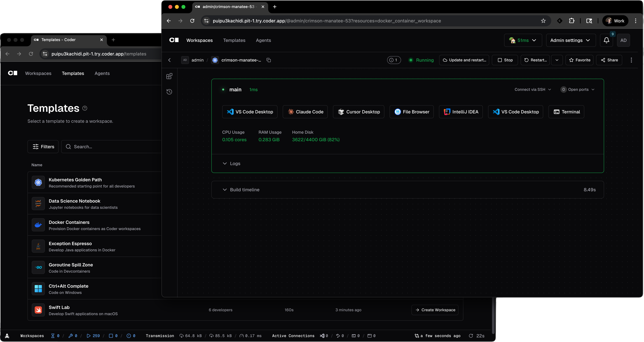This screenshot has width=644, height=342.
Task: Click AD user avatar in top right
Action: click(623, 40)
